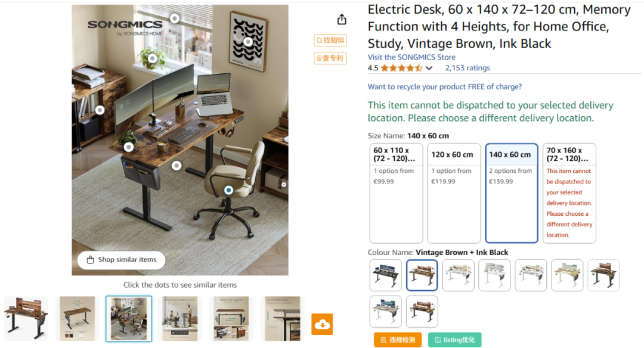Click the 找相似 find similar button
The image size is (644, 348).
pos(330,40)
